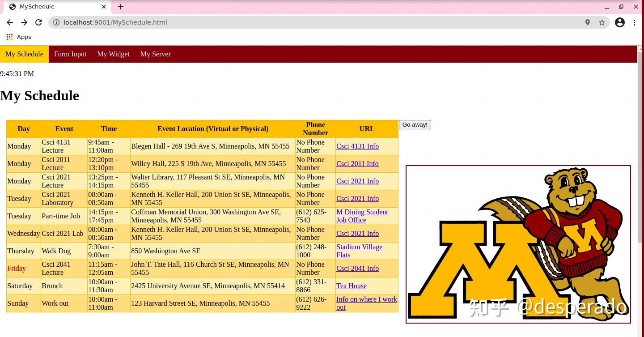Open the Csci 2041 Info link
The height and width of the screenshot is (337, 644).
pos(357,269)
